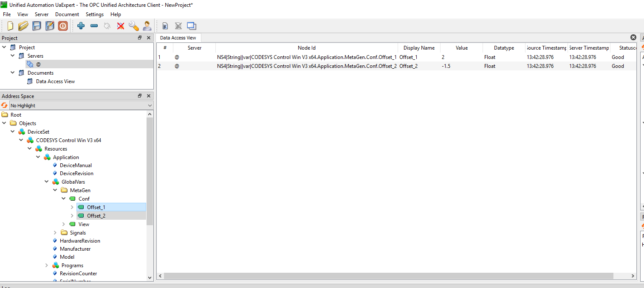
Task: Expand the Programs node
Action: (x=47, y=265)
